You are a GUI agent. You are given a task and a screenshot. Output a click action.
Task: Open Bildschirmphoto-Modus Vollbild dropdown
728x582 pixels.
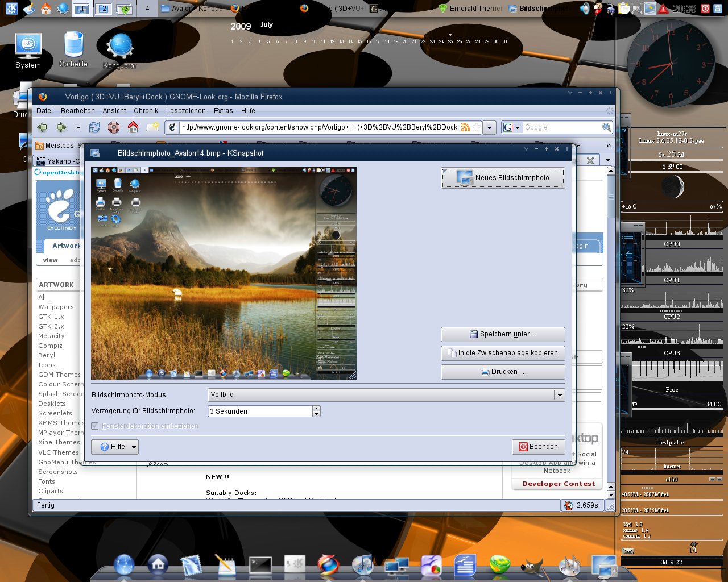386,394
